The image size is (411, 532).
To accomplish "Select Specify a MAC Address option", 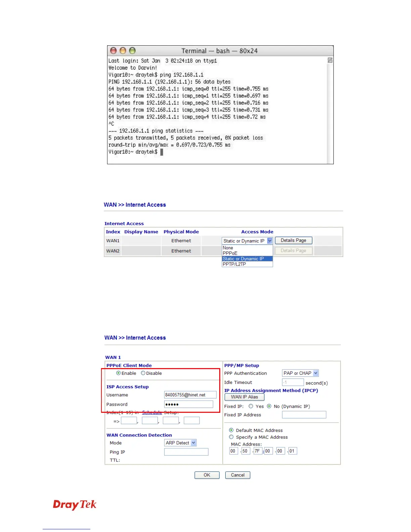I will [x=231, y=437].
